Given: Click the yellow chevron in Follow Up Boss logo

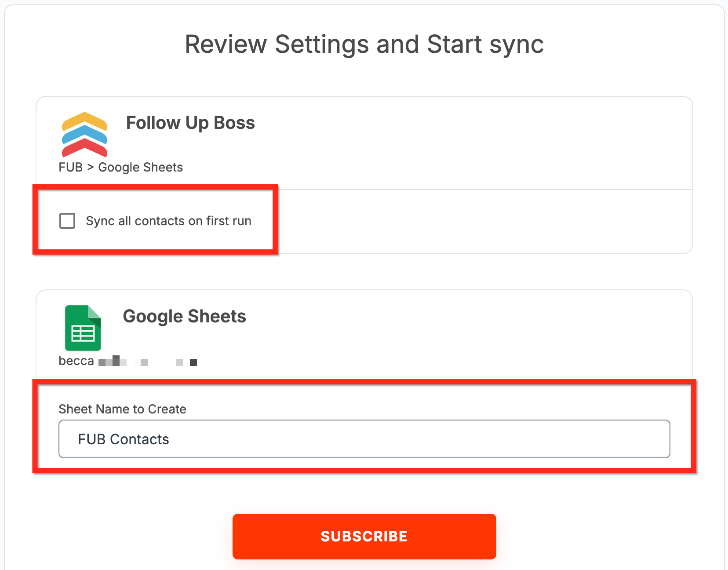Looking at the screenshot, I should [84, 121].
